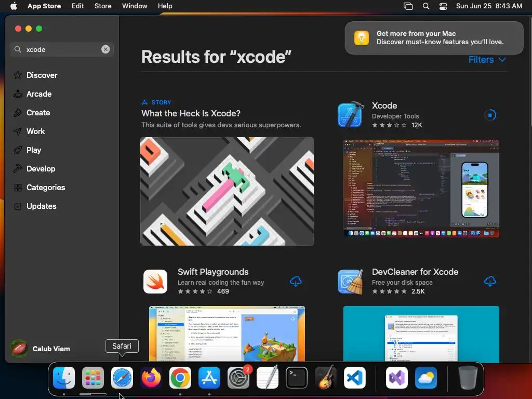Click Swift Playgrounds' 469 star rating
Viewport: 532px width, 399px height.
click(203, 291)
